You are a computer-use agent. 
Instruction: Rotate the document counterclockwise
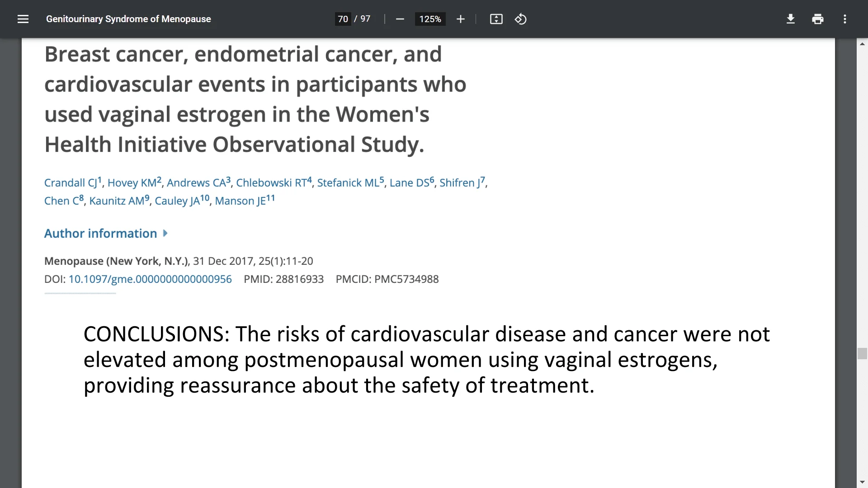pos(520,19)
